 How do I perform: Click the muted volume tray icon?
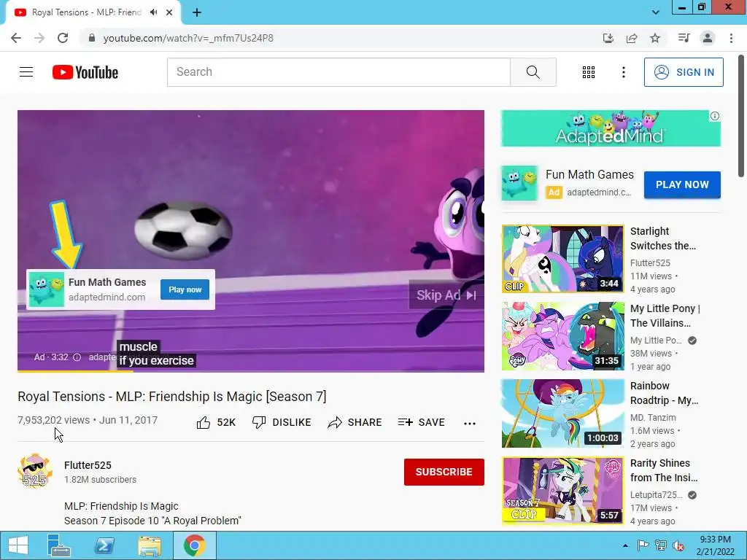pos(678,545)
